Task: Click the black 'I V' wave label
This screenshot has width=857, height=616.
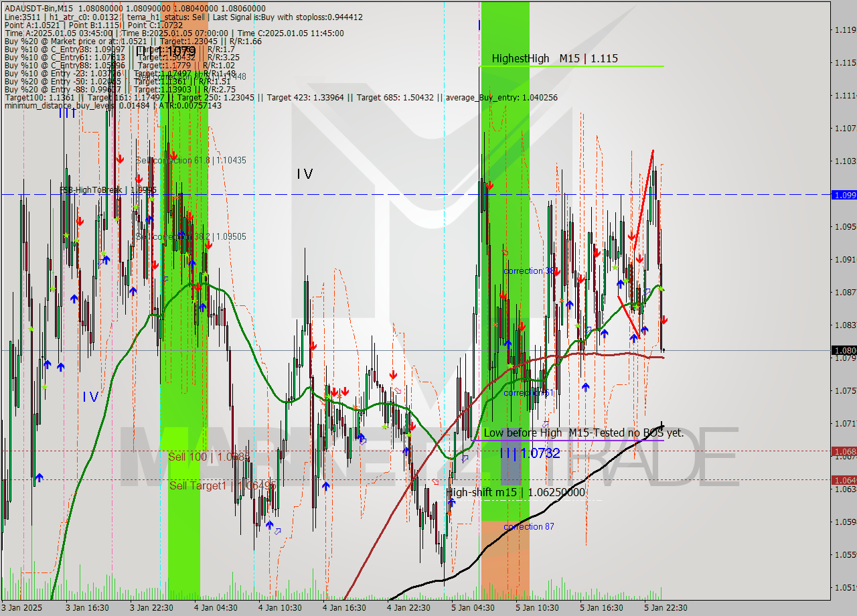Action: coord(305,174)
